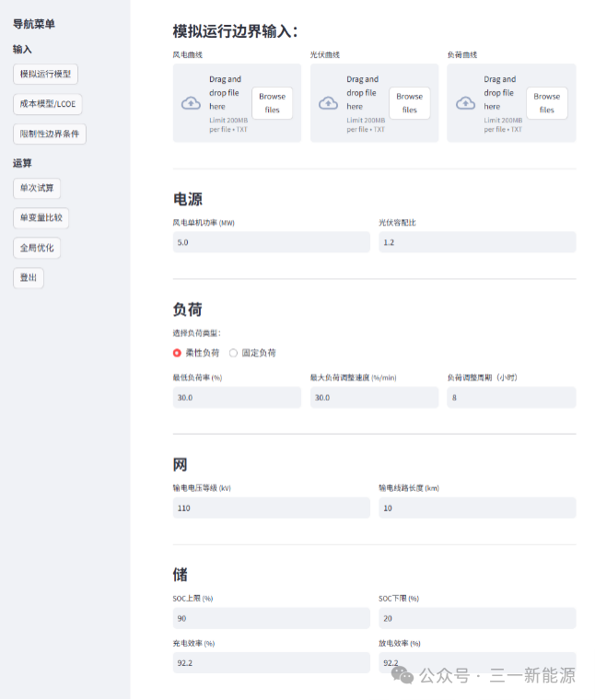Click the 负荷调整周期 (小时) input field
Viewport: 595px width, 700px height.
click(511, 397)
